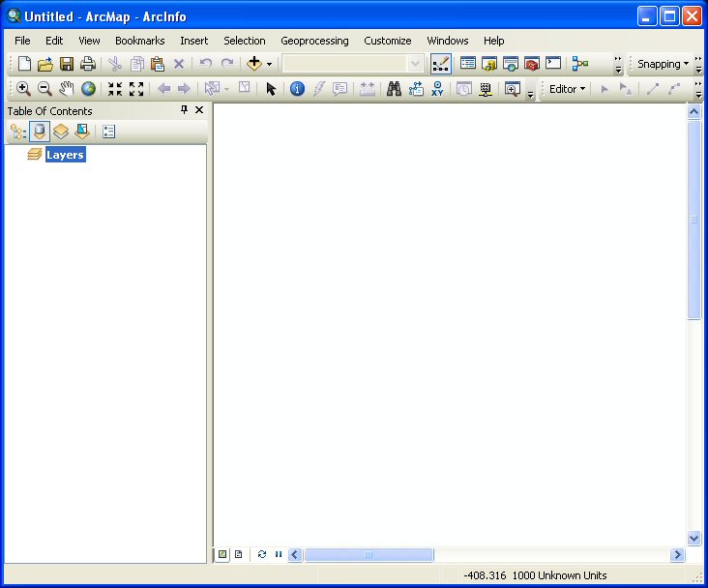Open the Help menu
708x588 pixels.
pyautogui.click(x=493, y=41)
